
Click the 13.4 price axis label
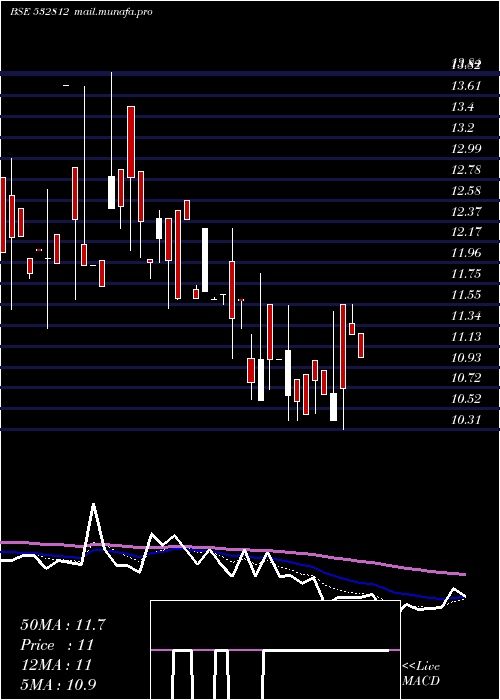point(462,107)
